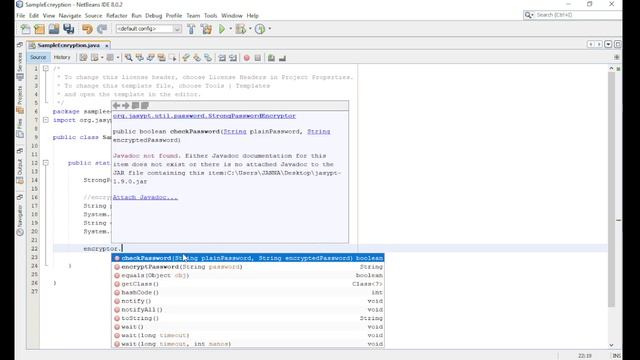This screenshot has width=640, height=360.
Task: Open the Profile Project dropdown arrow
Action: 269,29
